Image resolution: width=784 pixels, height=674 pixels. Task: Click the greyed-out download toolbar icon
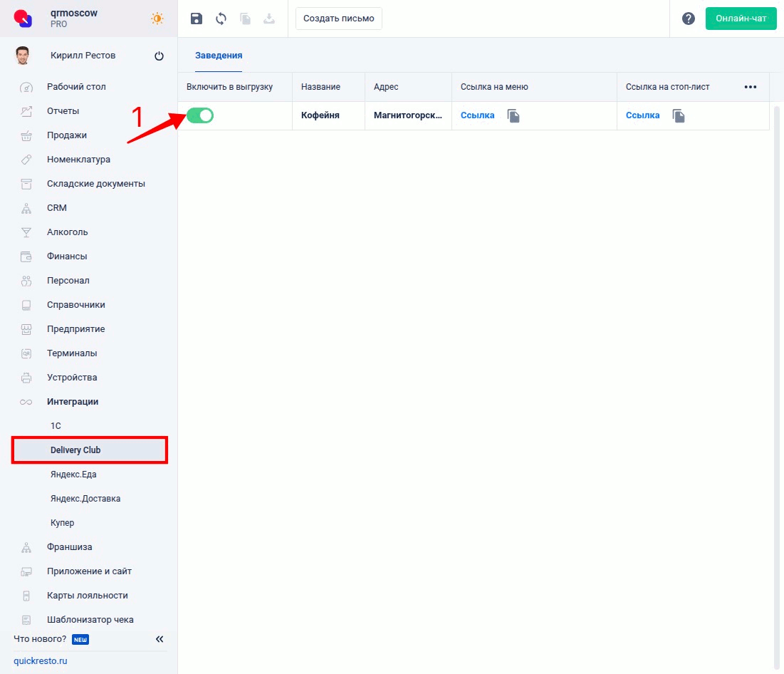269,19
